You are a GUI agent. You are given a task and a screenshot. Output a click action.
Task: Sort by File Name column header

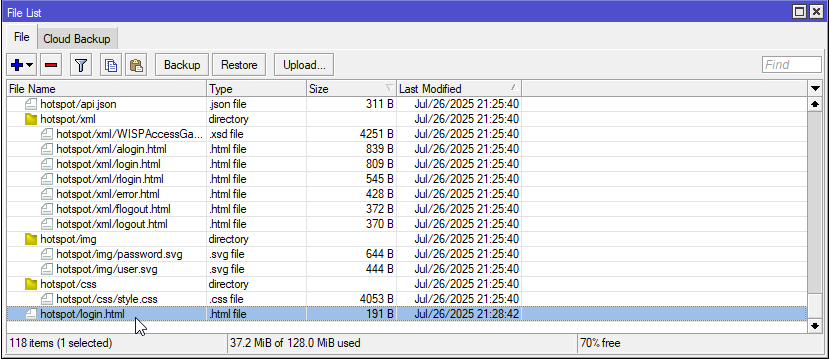(107, 89)
